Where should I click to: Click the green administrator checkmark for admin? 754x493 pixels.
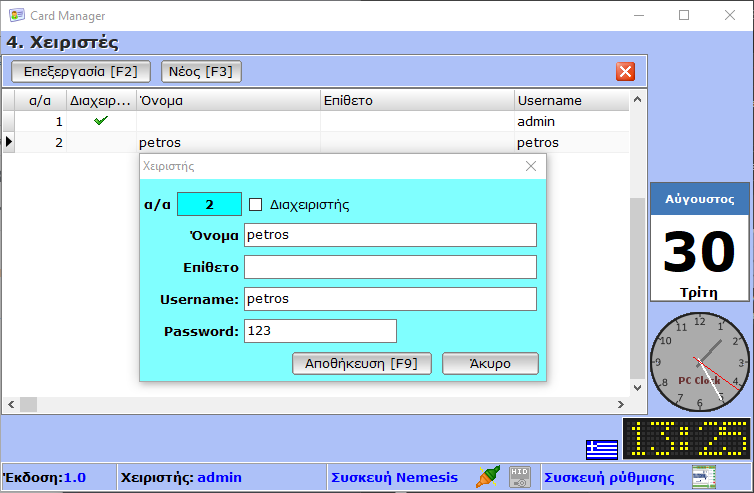point(100,121)
